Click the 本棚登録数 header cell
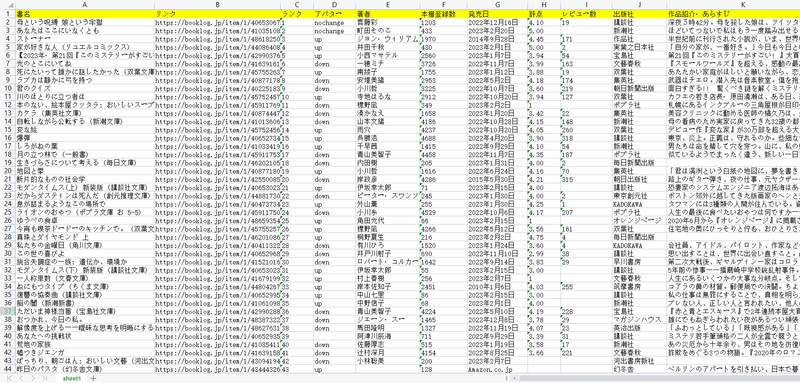 [443, 14]
